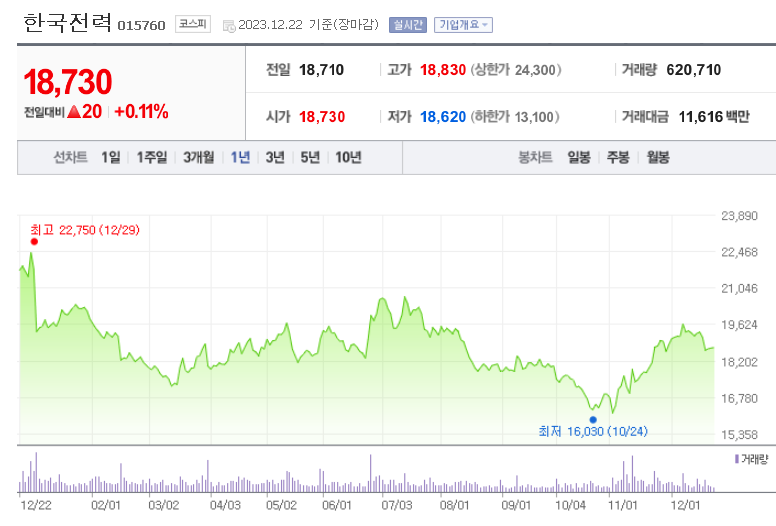Click the 저가 value 18,620

(x=443, y=117)
